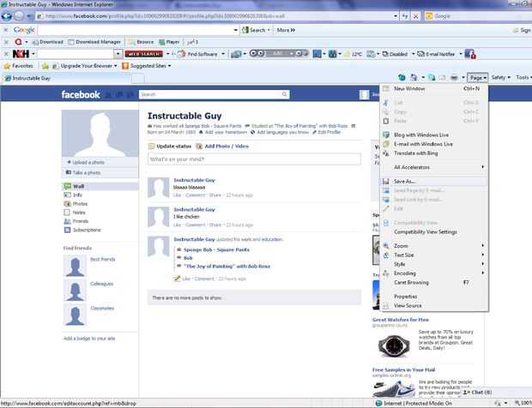Click Add a badge to your site
This screenshot has height=408, width=532.
[89, 339]
